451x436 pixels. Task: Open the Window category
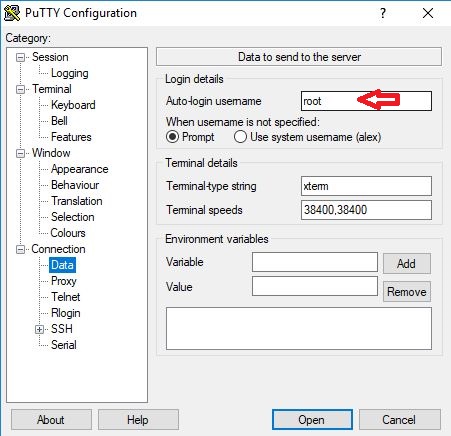(51, 153)
